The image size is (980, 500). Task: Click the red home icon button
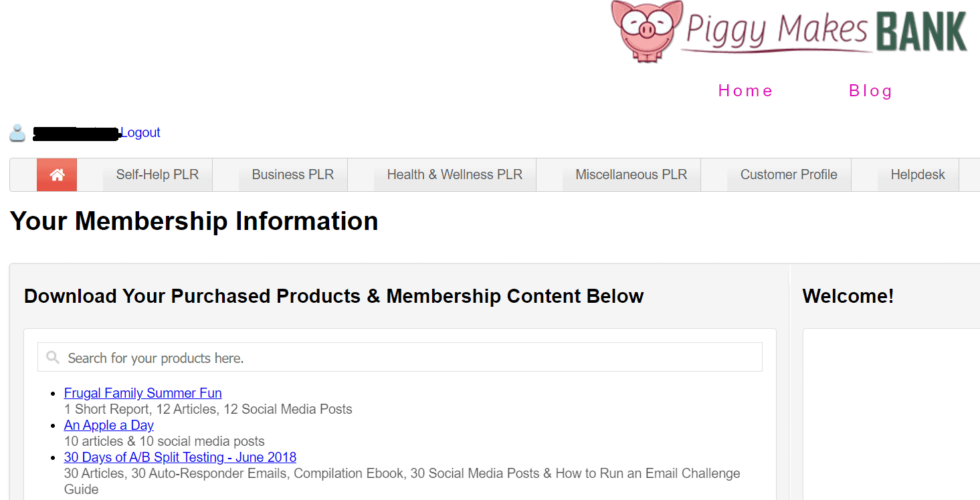point(57,175)
